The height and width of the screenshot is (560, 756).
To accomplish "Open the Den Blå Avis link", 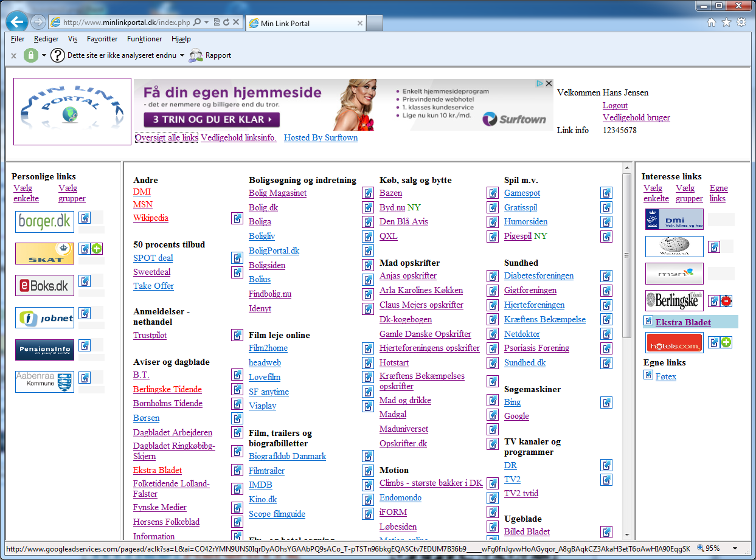I will tap(404, 221).
